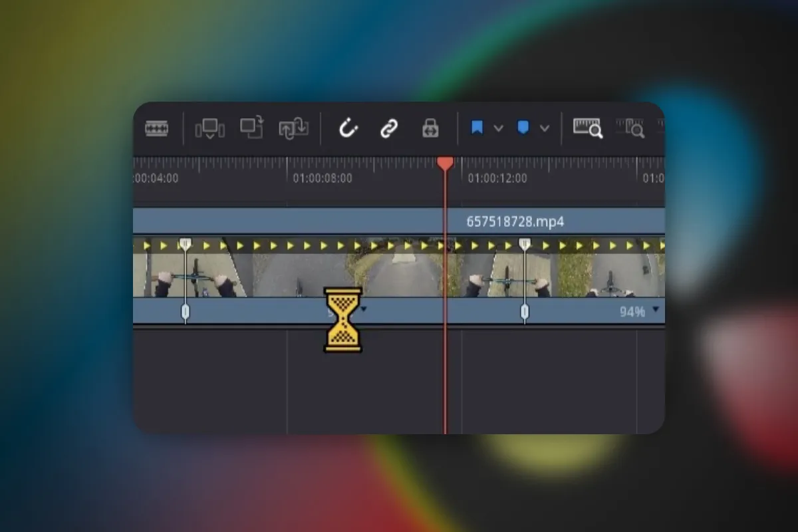Click the Insert Clip icon
798x532 pixels.
pyautogui.click(x=210, y=128)
